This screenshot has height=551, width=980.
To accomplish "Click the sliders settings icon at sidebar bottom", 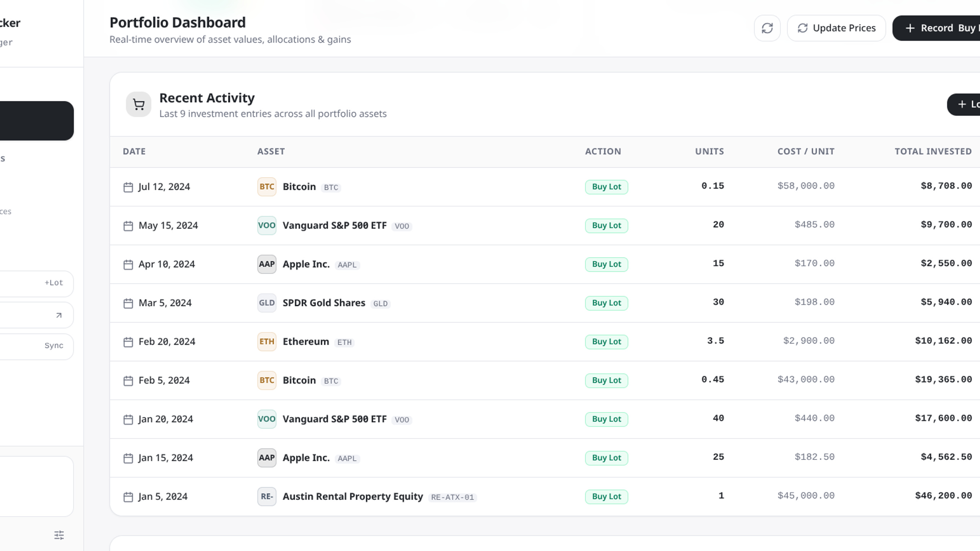I will (x=59, y=535).
